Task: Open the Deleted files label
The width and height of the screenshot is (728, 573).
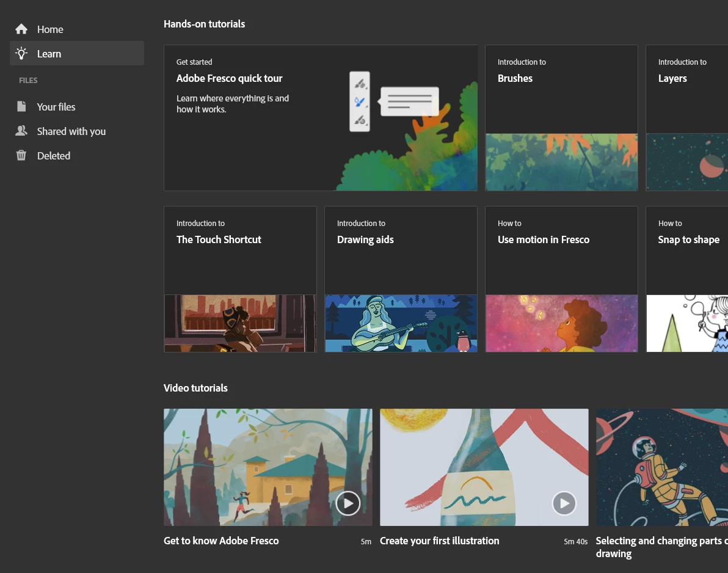Action: (54, 156)
